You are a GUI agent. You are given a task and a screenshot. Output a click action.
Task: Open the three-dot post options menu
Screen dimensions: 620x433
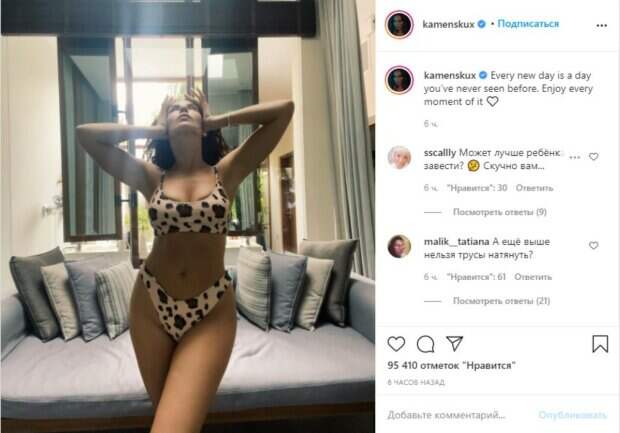coord(601,25)
